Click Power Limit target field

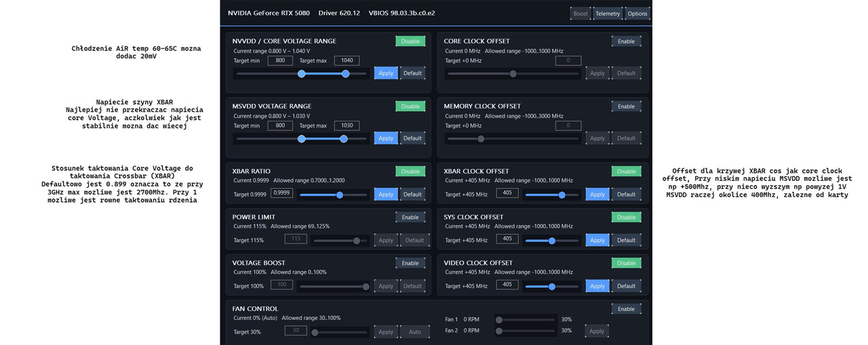(296, 239)
